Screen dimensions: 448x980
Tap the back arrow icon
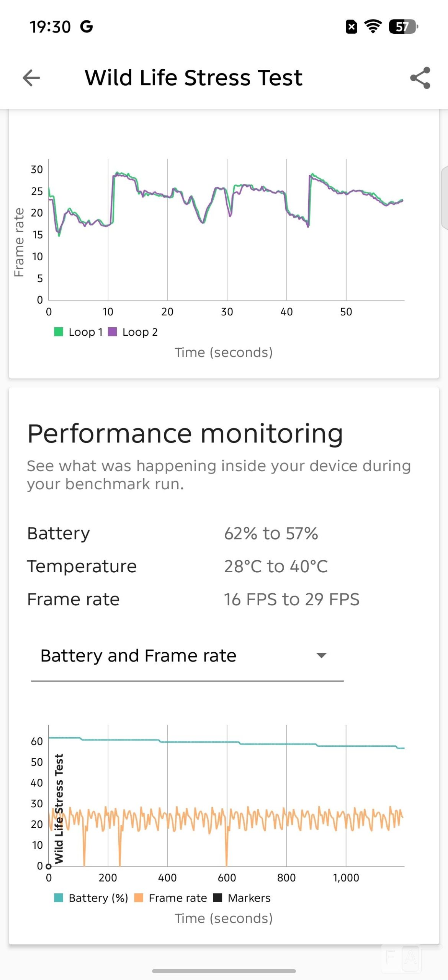click(x=31, y=78)
